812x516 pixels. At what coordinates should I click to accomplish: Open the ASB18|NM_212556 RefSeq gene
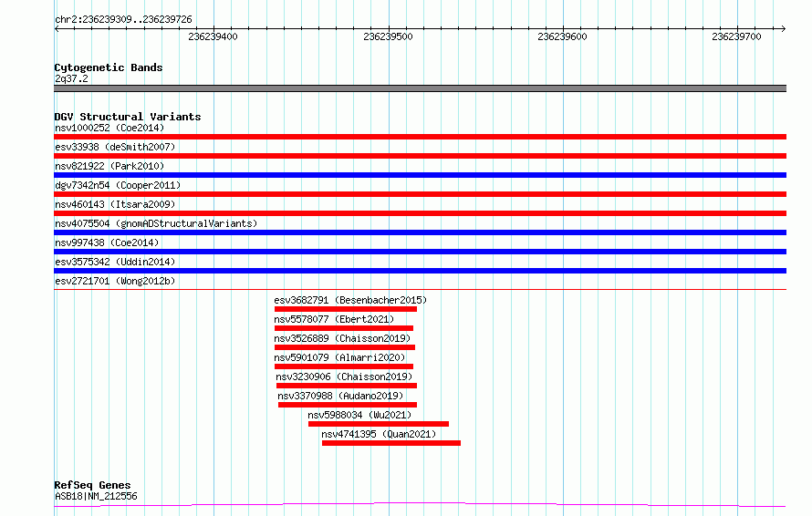pos(96,496)
